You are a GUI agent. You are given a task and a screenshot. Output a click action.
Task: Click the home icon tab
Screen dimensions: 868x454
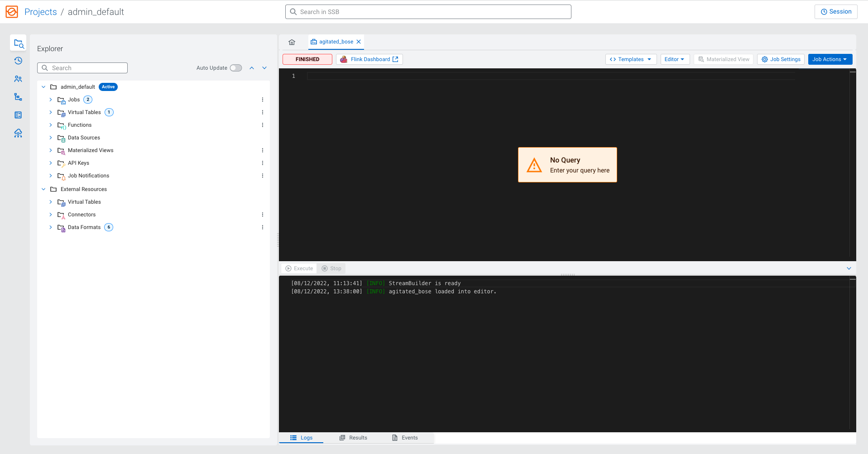point(292,42)
